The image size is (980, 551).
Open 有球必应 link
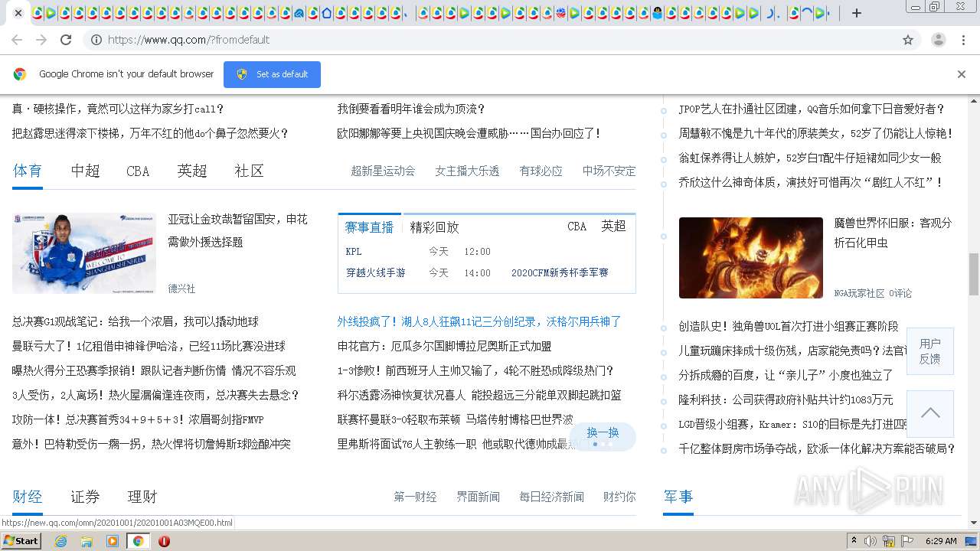541,171
